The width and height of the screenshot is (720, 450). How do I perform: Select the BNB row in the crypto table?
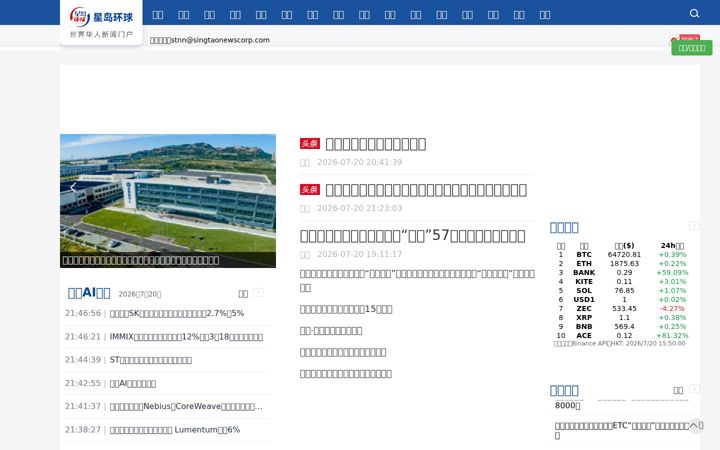coord(622,326)
